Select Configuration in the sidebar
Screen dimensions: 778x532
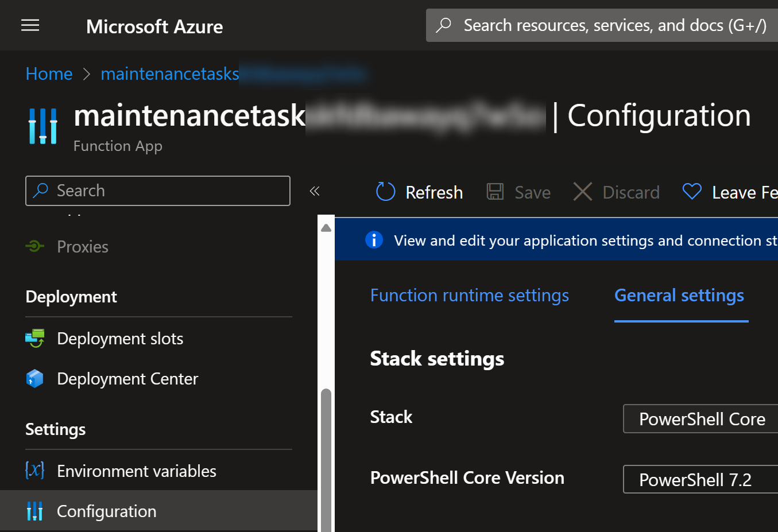click(x=158, y=511)
